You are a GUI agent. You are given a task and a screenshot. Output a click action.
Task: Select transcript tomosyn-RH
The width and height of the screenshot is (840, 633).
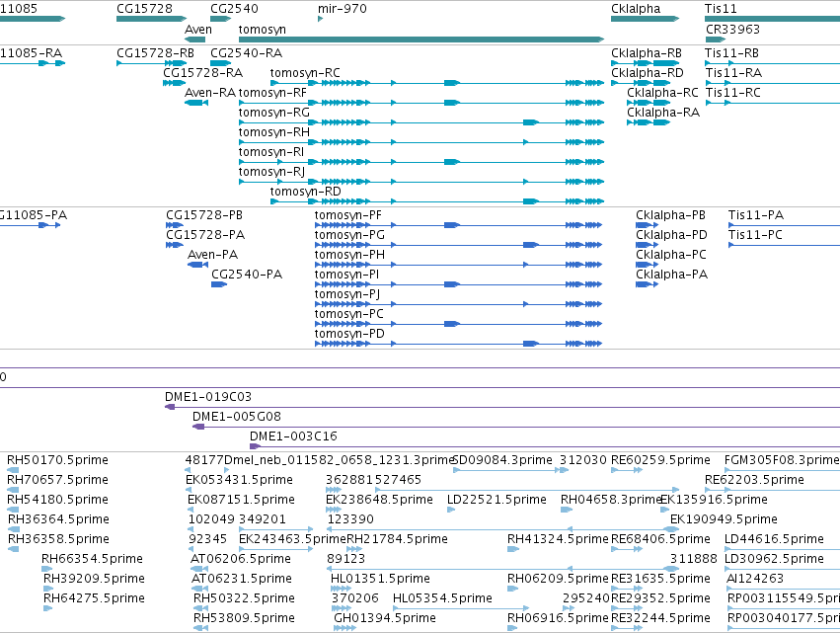421,142
